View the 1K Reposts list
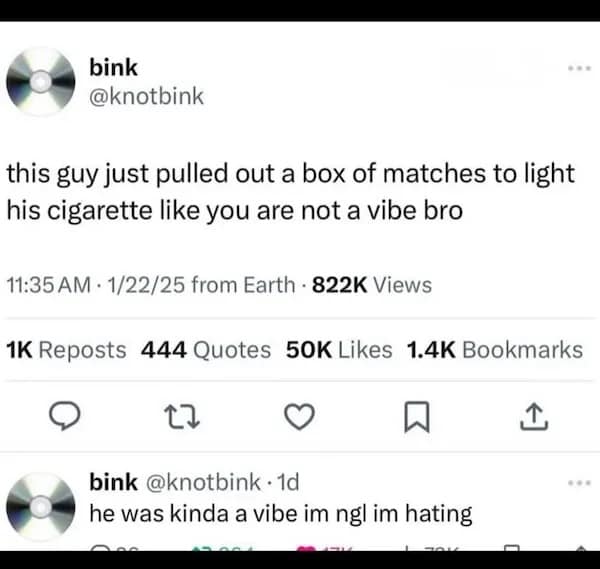Image resolution: width=600 pixels, height=569 pixels. pos(66,350)
